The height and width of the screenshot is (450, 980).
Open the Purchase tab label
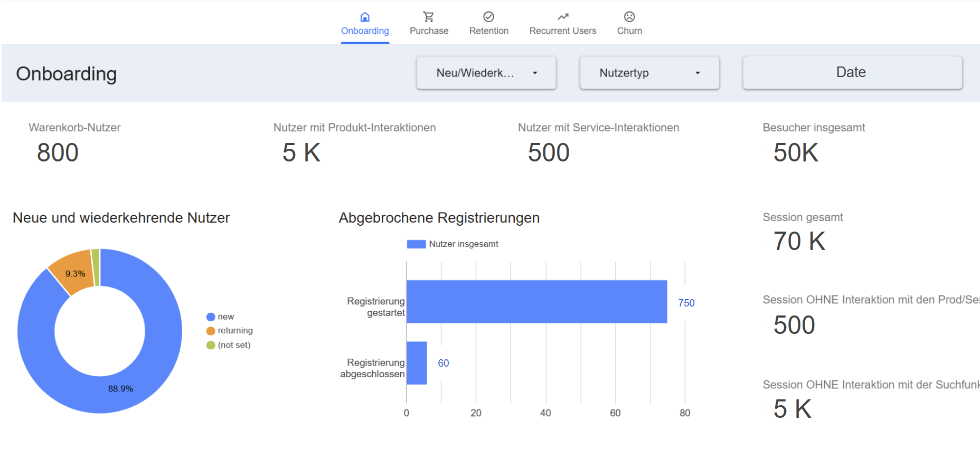[x=429, y=31]
